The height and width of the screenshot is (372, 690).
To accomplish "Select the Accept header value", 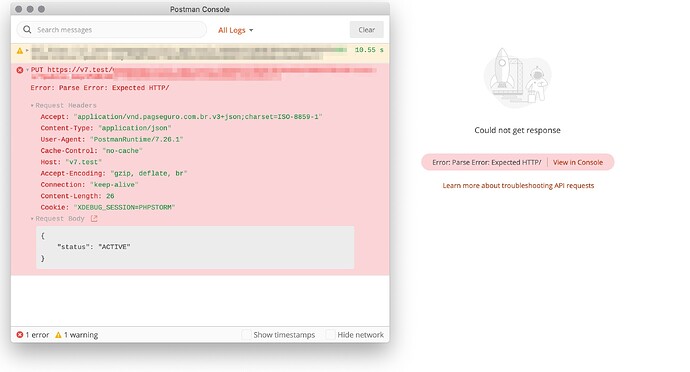I will point(198,117).
